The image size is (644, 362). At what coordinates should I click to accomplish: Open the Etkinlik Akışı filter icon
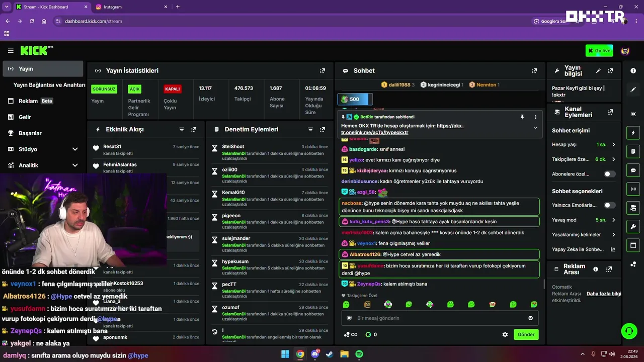pos(182,129)
